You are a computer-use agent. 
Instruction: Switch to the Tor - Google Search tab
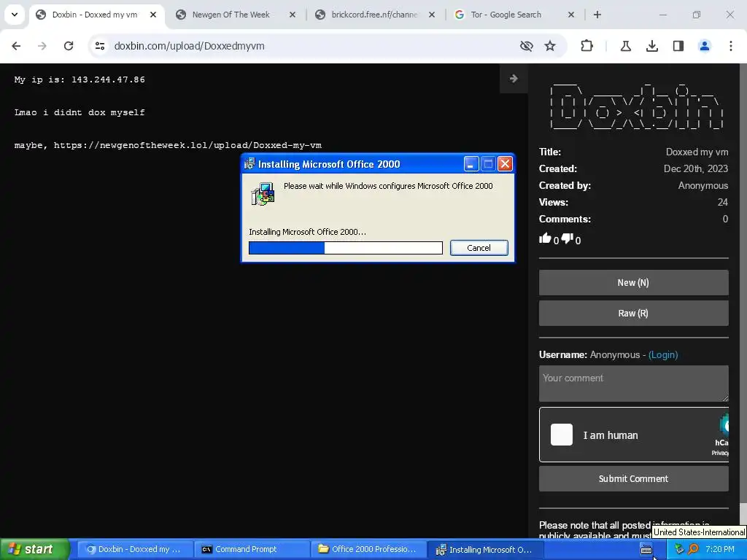click(514, 15)
